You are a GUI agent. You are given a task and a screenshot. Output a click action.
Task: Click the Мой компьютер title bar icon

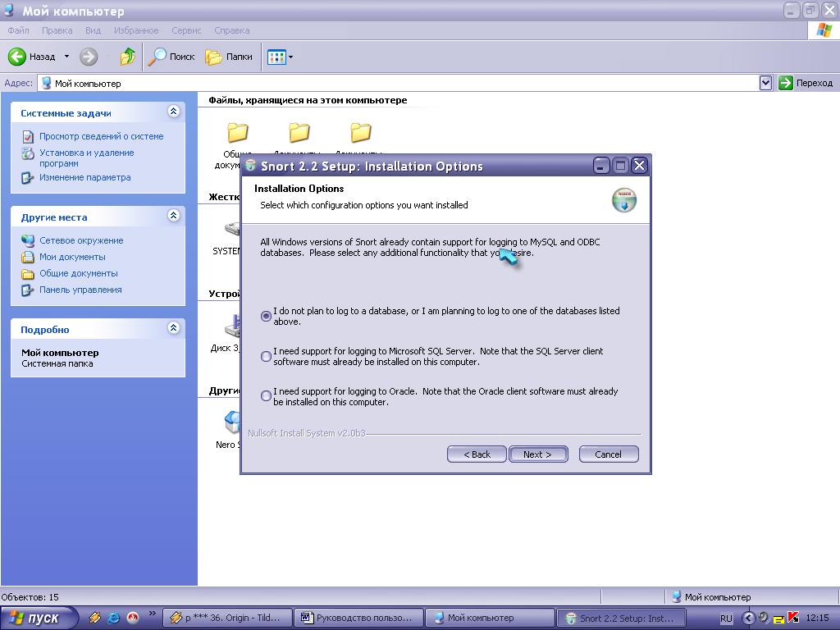tap(9, 10)
